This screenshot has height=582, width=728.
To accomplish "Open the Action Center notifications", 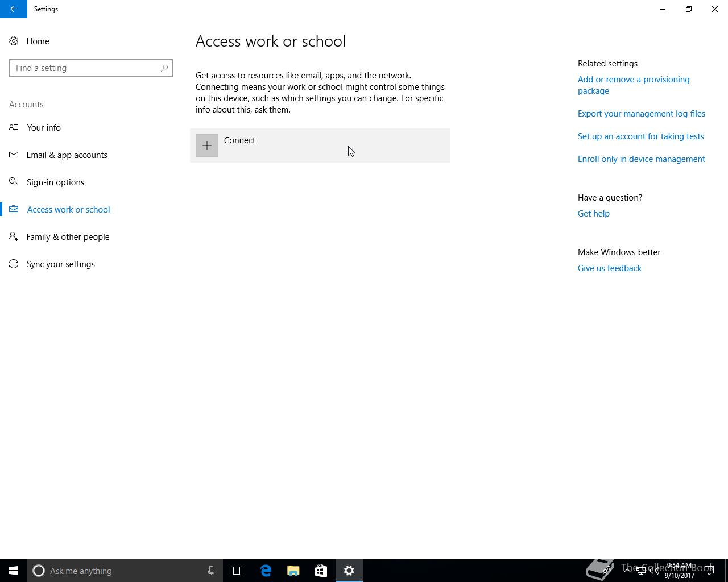I will 709,571.
